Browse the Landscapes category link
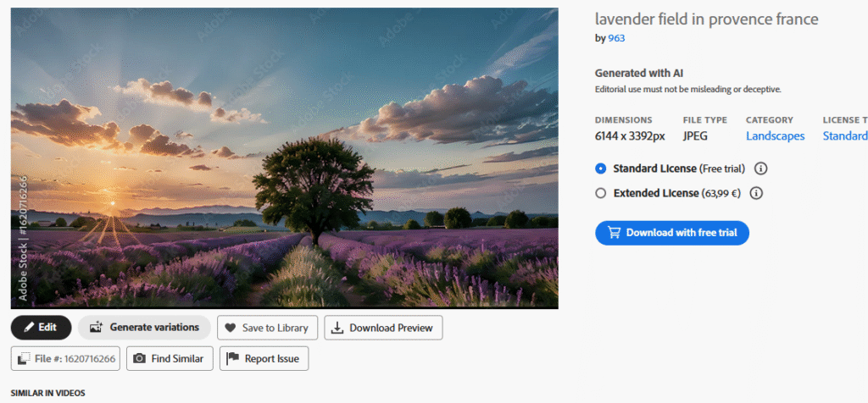This screenshot has height=403, width=868. coord(775,135)
